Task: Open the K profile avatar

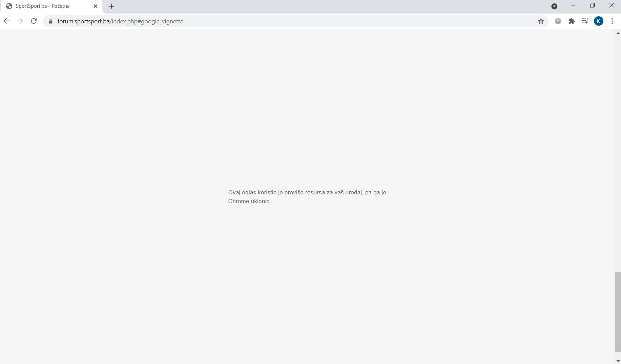Action: (x=599, y=21)
